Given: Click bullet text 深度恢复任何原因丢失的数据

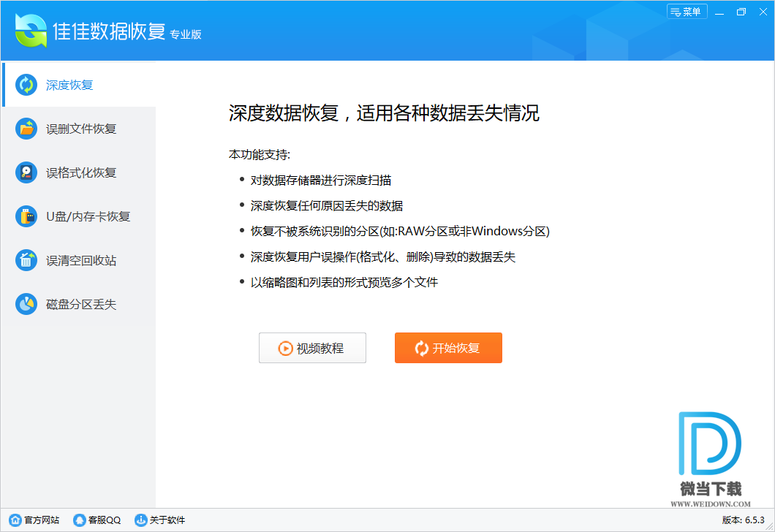Looking at the screenshot, I should 327,206.
